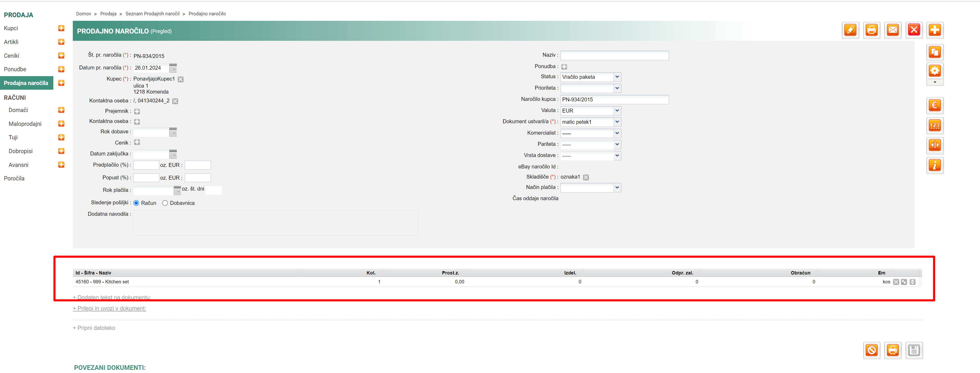Expand the Valuta currency dropdown
Image resolution: width=980 pixels, height=373 pixels.
(617, 111)
